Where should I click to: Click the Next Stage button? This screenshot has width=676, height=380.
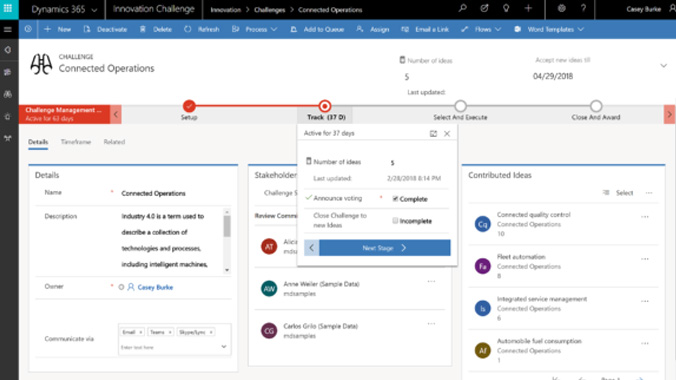point(385,248)
